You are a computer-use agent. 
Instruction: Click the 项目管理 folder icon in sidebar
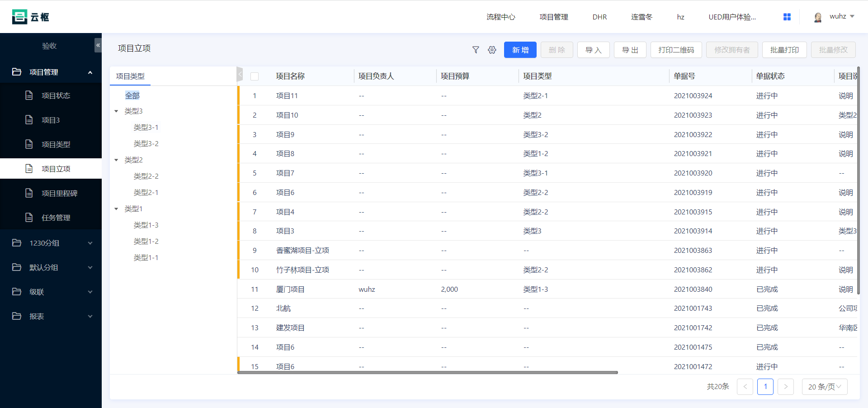coord(17,71)
